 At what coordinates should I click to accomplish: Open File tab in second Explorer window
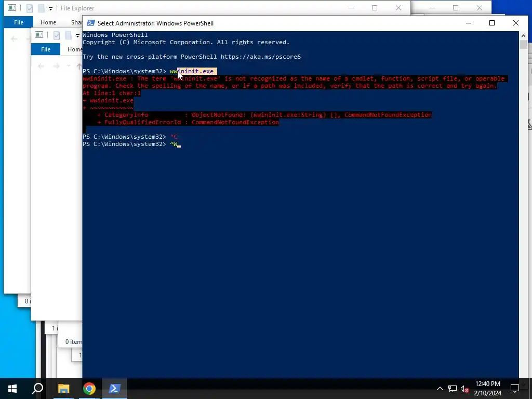click(46, 49)
